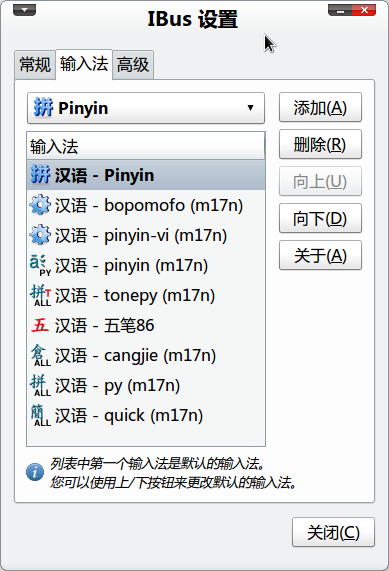Click the 输入法 column header
Viewport: 389px width, 571px height.
pos(146,146)
